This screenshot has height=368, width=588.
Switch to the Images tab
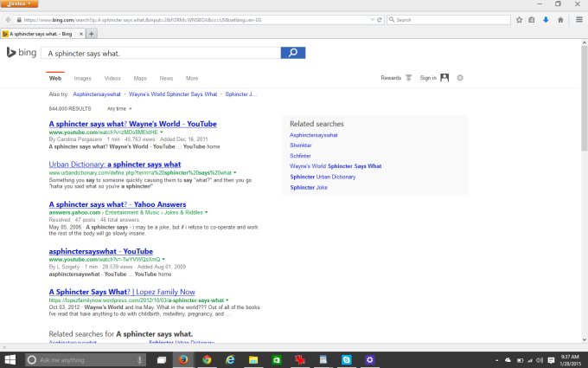pyautogui.click(x=82, y=78)
